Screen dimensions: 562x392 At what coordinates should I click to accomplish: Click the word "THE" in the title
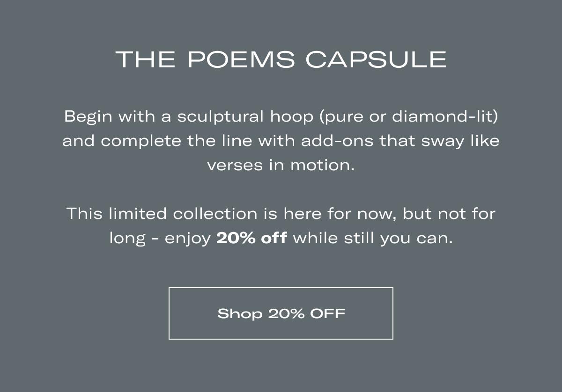pyautogui.click(x=145, y=59)
